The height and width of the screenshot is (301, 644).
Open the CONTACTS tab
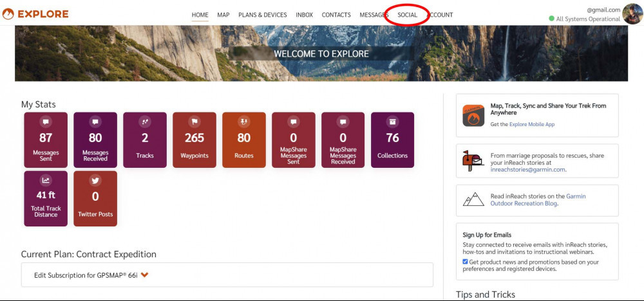tap(336, 15)
